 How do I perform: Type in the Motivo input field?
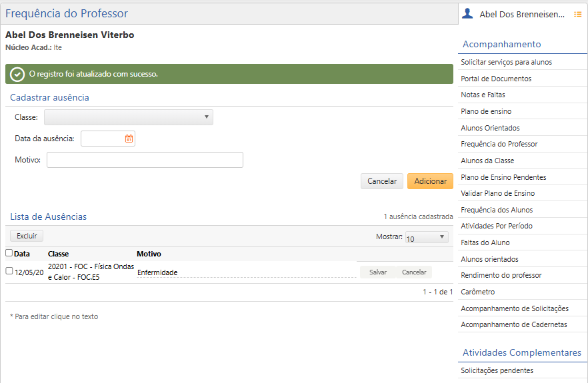tap(145, 160)
